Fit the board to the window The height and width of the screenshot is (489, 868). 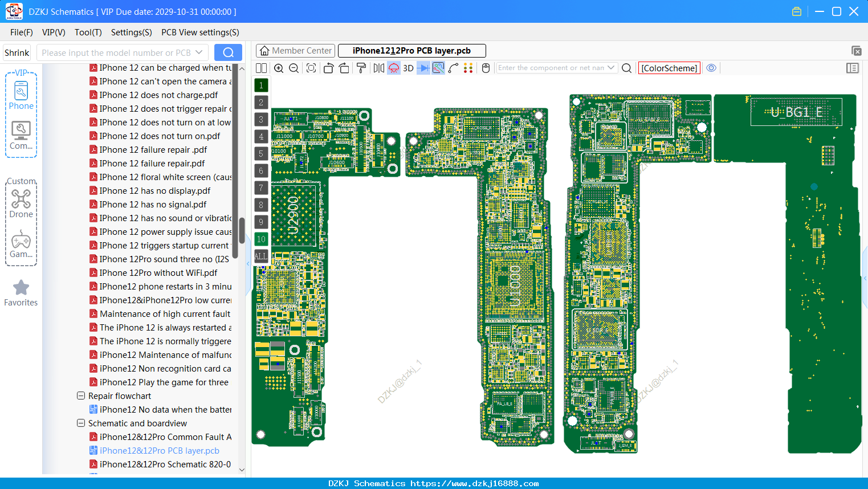(x=311, y=68)
